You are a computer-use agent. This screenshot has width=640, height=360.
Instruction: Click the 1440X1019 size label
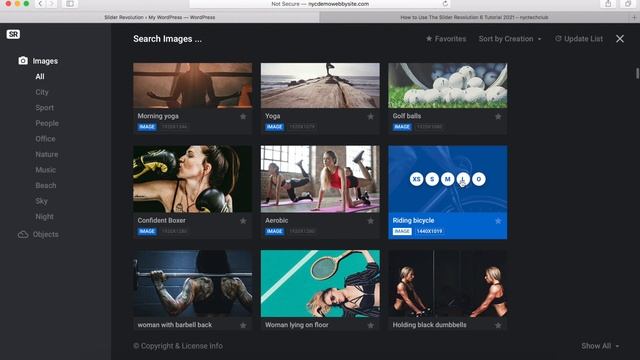[429, 231]
